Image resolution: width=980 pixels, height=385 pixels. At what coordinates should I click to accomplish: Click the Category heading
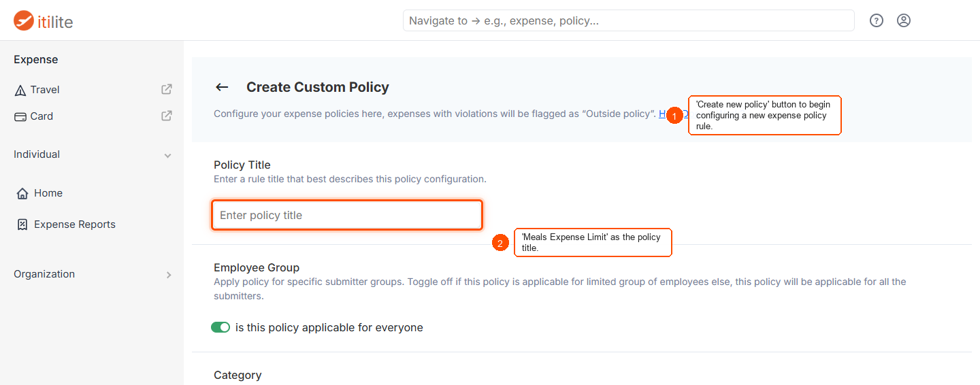coord(238,375)
